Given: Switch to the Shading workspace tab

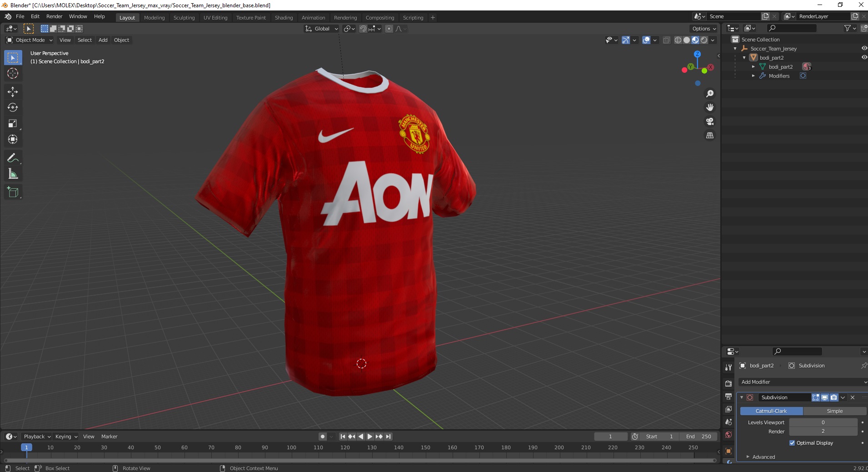Looking at the screenshot, I should point(284,18).
